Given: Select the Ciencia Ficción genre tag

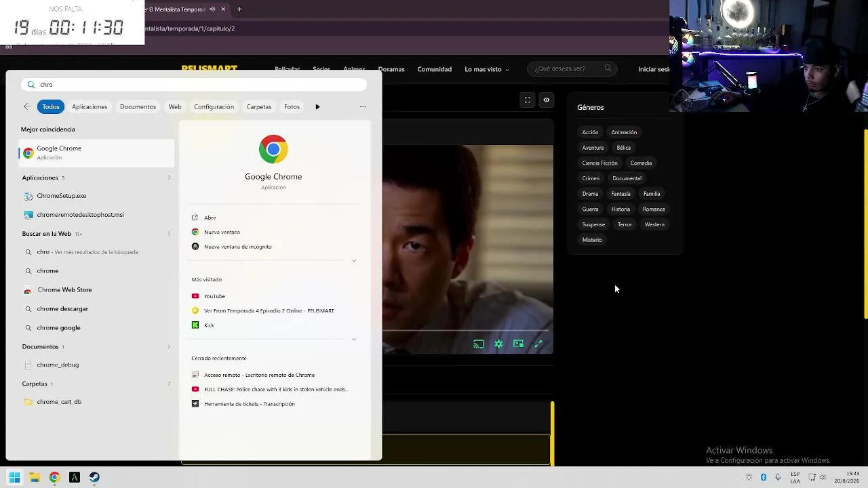Looking at the screenshot, I should point(599,163).
